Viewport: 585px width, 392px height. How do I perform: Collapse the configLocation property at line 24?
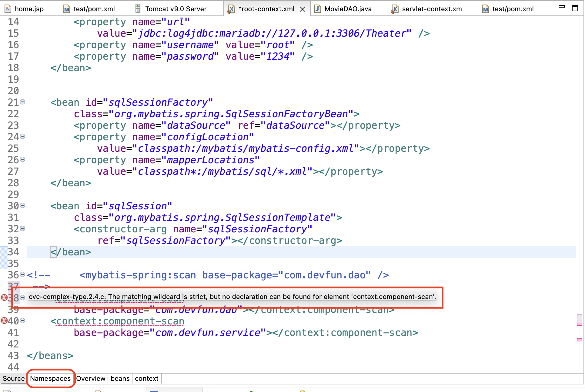tap(22, 137)
